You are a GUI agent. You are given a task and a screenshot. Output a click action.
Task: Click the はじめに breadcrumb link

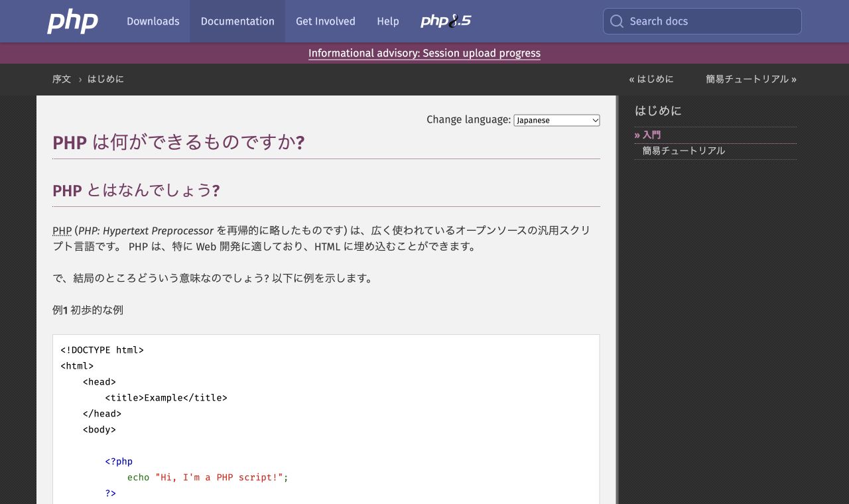pos(105,79)
